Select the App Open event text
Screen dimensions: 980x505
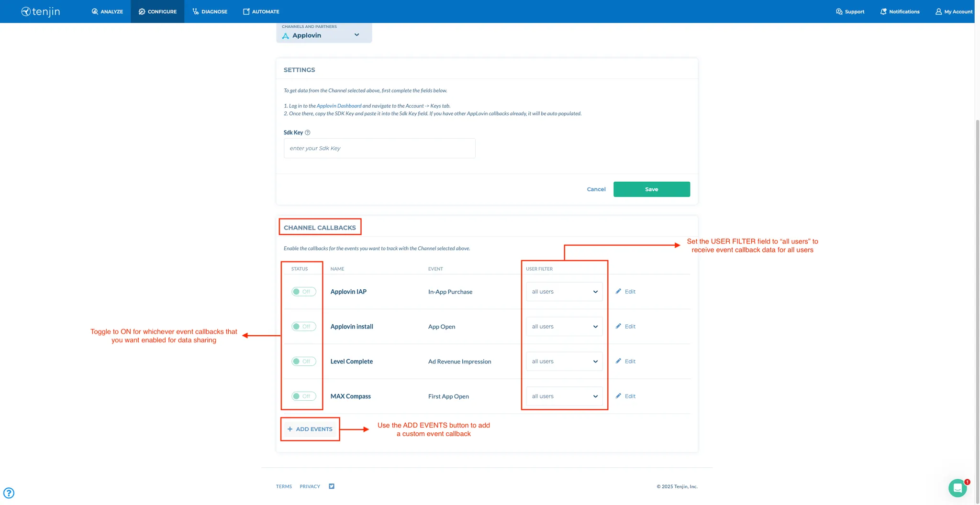(x=442, y=327)
